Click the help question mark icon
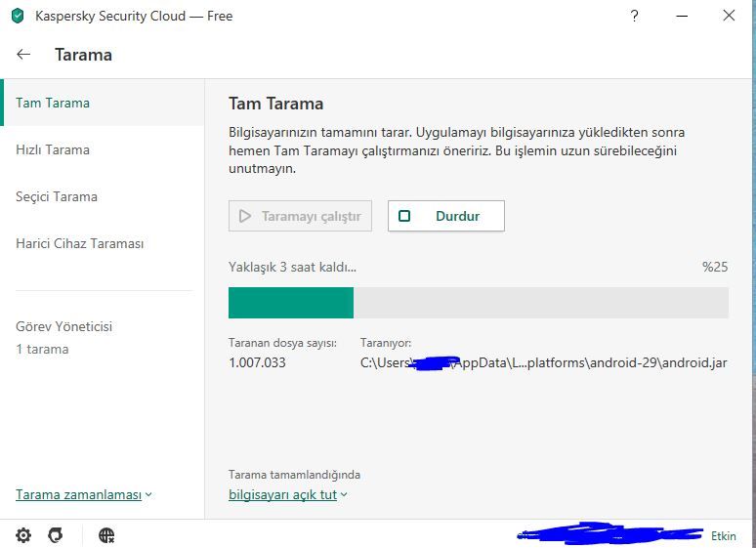The image size is (756, 548). [635, 16]
